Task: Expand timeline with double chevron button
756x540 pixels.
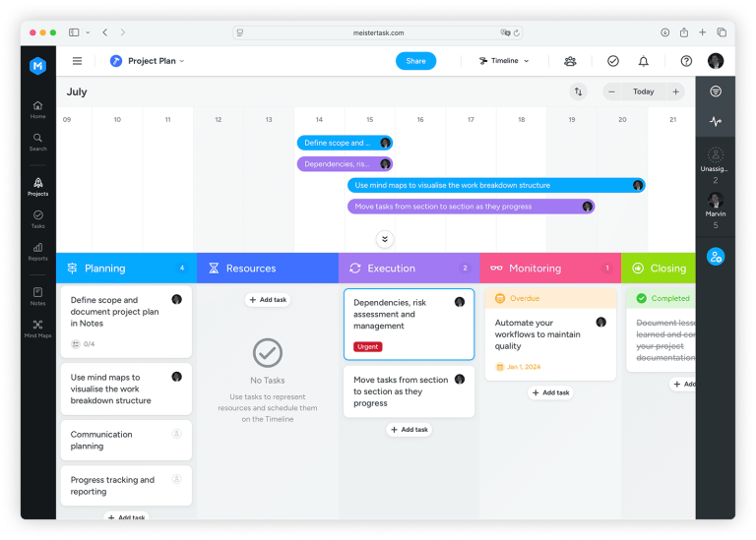Action: point(384,239)
